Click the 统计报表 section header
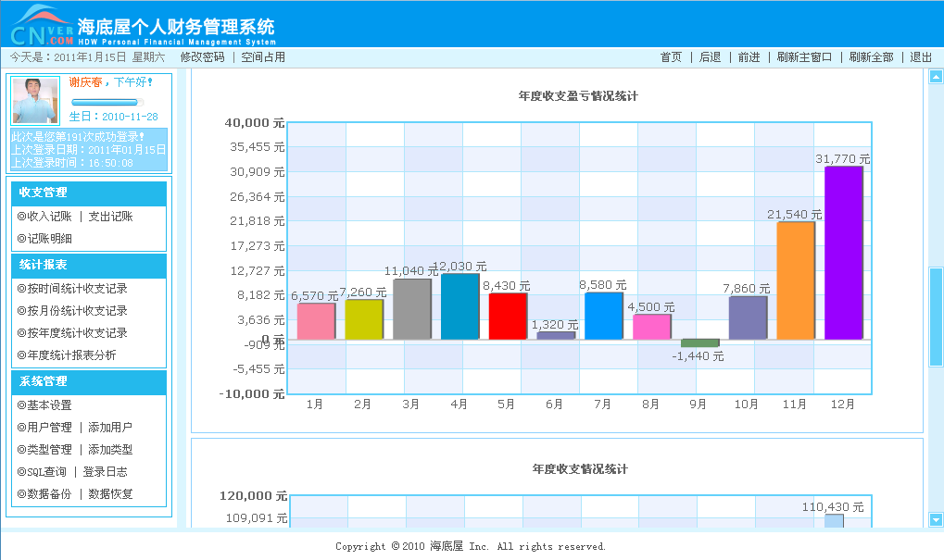Image resolution: width=944 pixels, height=560 pixels. tap(89, 266)
